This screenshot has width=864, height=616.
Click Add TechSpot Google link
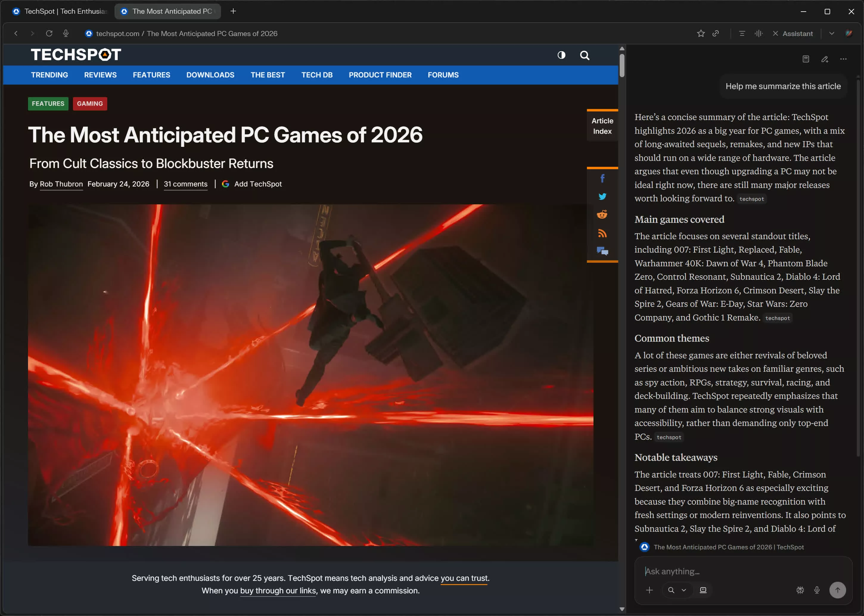point(252,184)
